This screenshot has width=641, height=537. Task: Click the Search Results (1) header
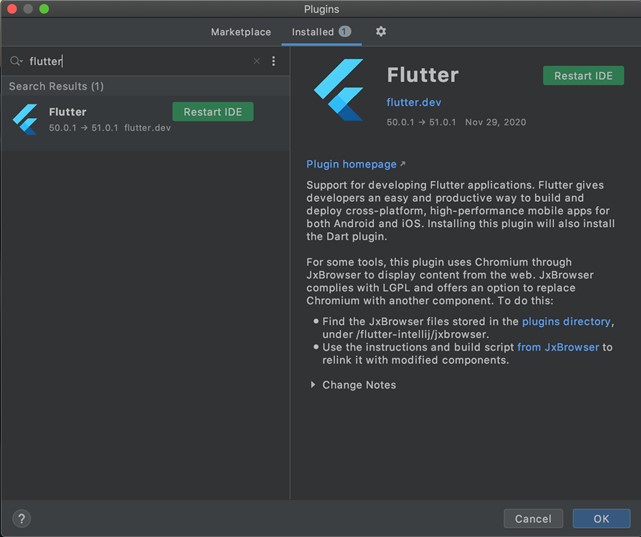(56, 86)
